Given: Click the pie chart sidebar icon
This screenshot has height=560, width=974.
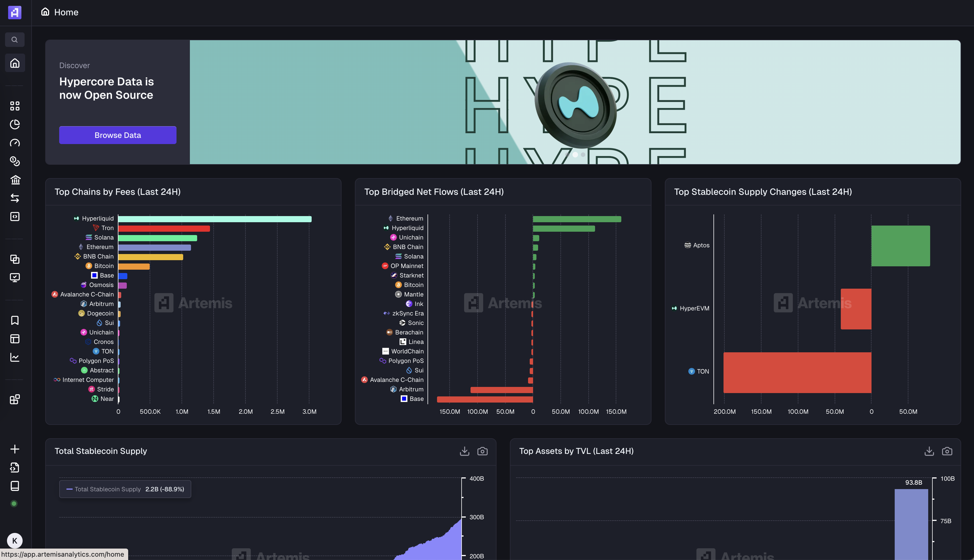Looking at the screenshot, I should 15,124.
